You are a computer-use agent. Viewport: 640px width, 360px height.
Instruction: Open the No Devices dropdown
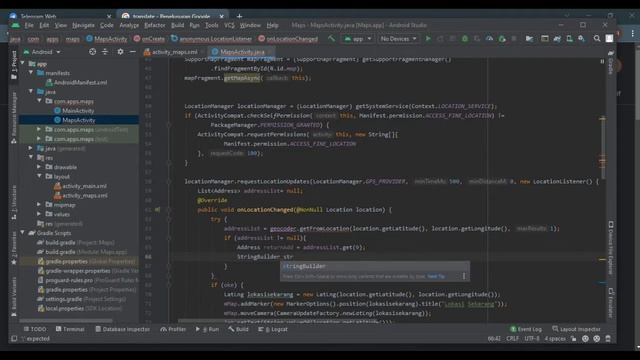[x=398, y=39]
